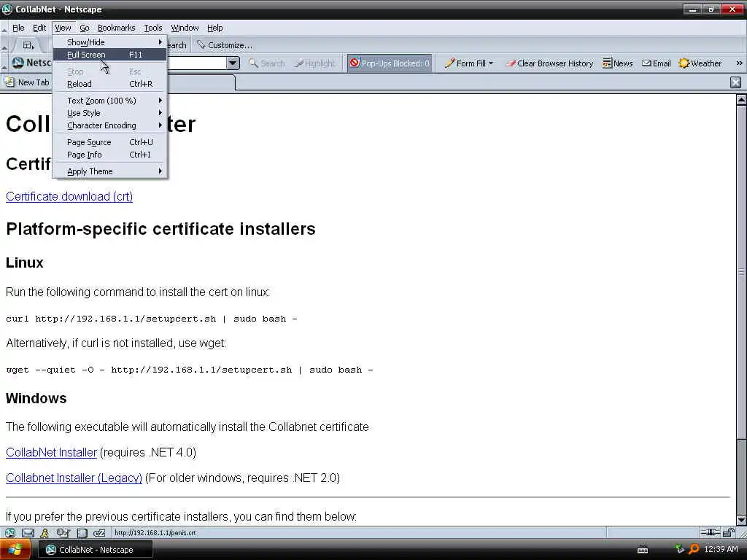Open Mail via status bar envelope icon
747x560 pixels.
click(28, 533)
